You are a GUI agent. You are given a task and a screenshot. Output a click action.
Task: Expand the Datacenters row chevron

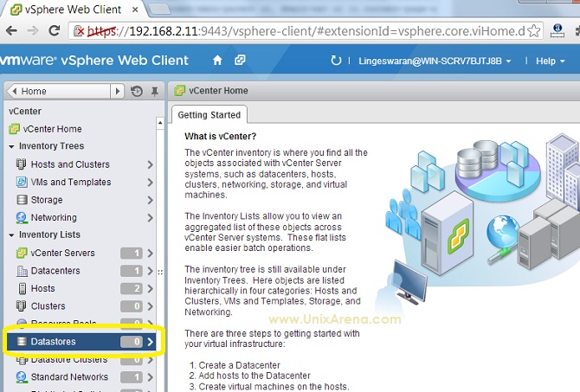150,271
